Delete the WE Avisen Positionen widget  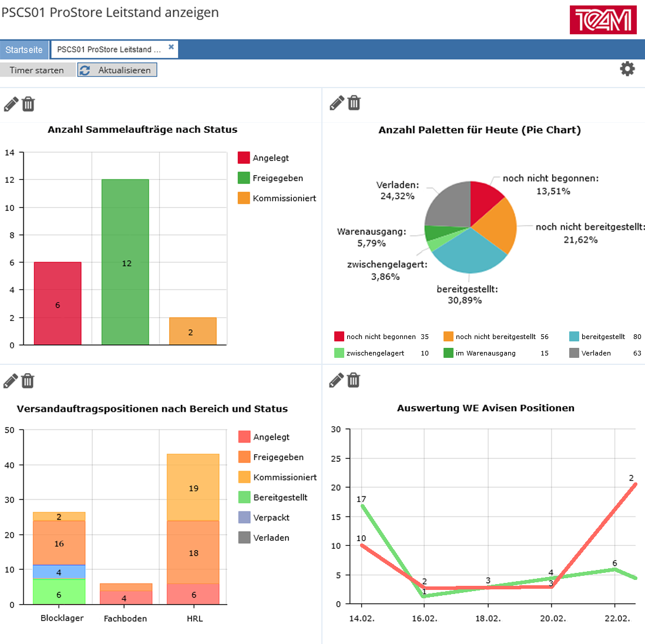pyautogui.click(x=354, y=380)
